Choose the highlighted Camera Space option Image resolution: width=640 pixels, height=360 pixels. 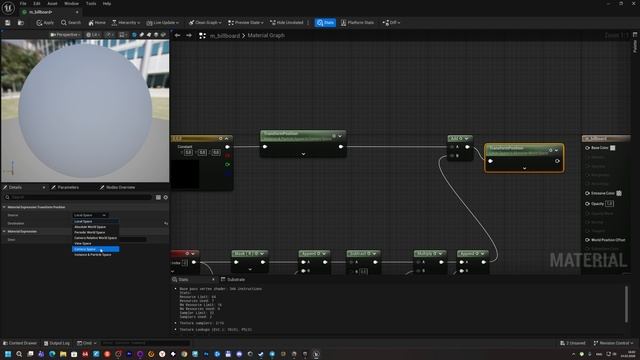(x=96, y=249)
